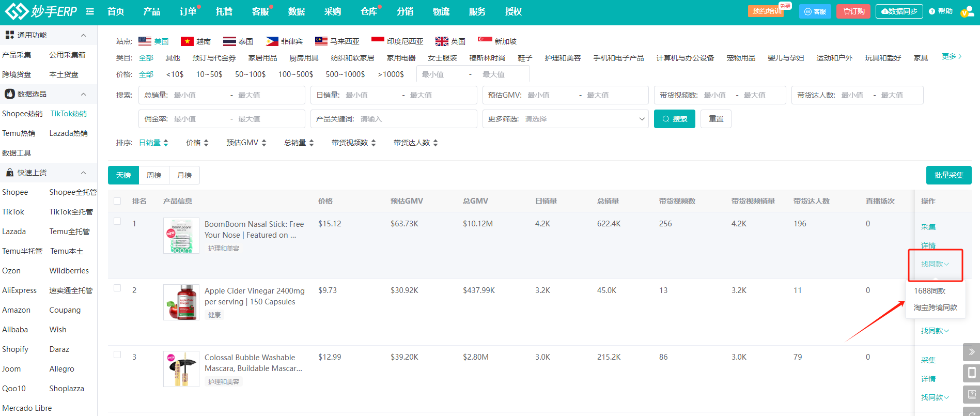Expand 更多 categories link

pyautogui.click(x=951, y=56)
